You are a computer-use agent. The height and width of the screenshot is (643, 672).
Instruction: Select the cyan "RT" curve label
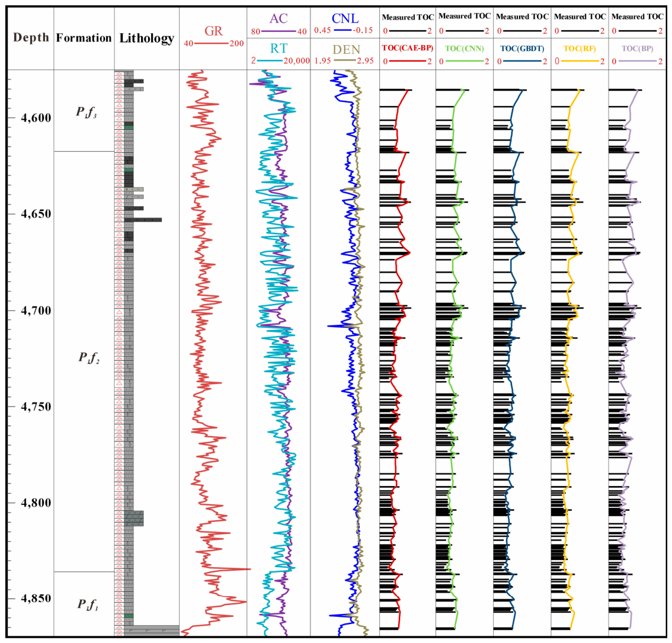point(279,49)
